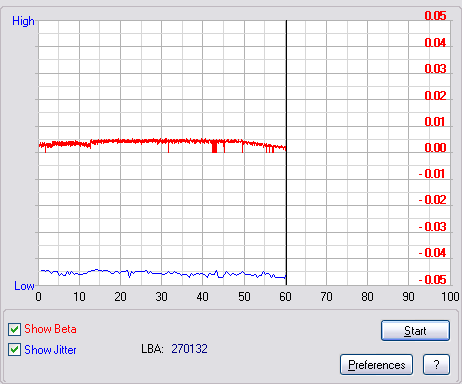Viewport: 462px width, 384px height.
Task: Select the LBA value 270132
Action: (x=189, y=349)
